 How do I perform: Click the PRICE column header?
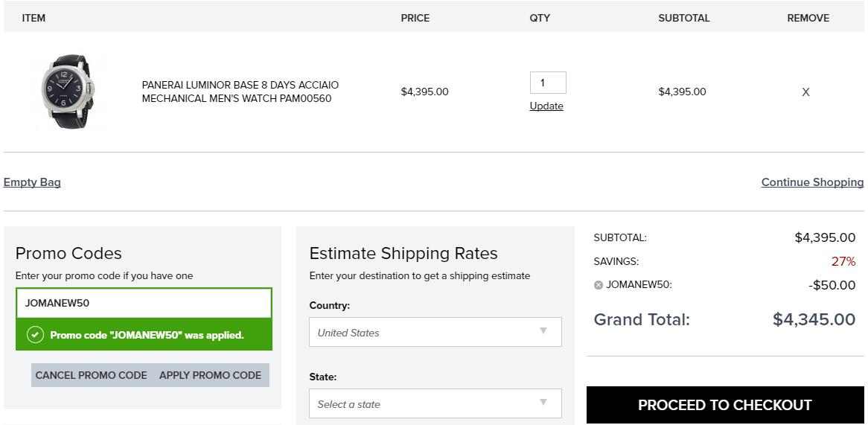(x=415, y=18)
